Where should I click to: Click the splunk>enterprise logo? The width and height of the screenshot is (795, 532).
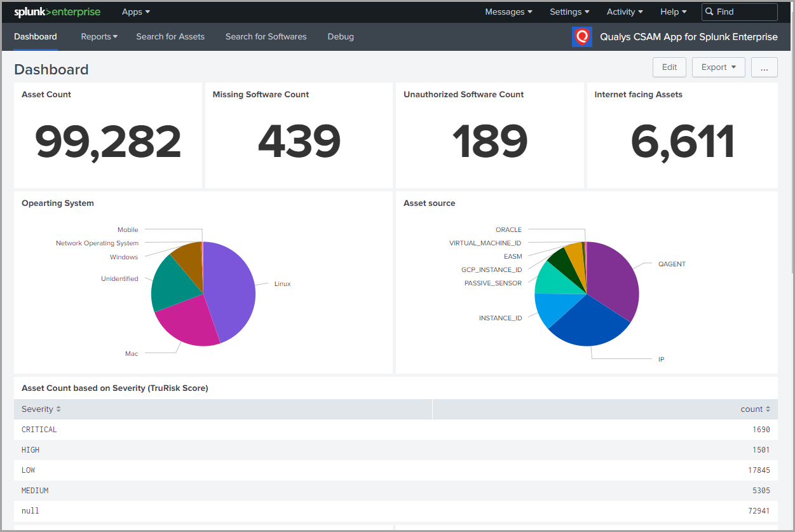coord(56,11)
